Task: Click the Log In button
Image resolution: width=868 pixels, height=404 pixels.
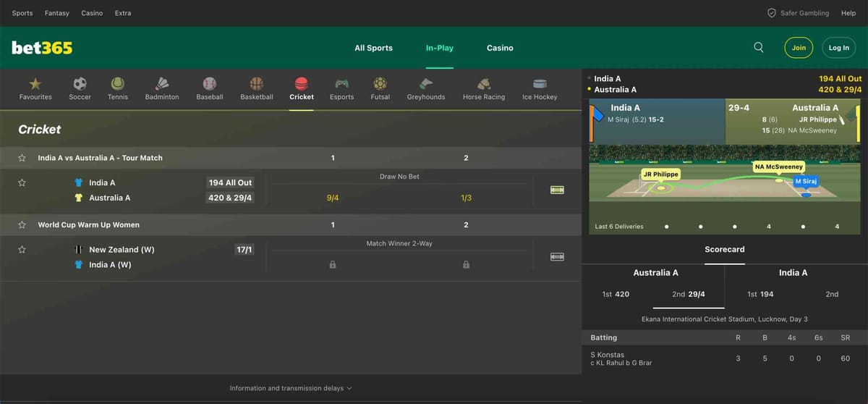Action: (x=839, y=48)
